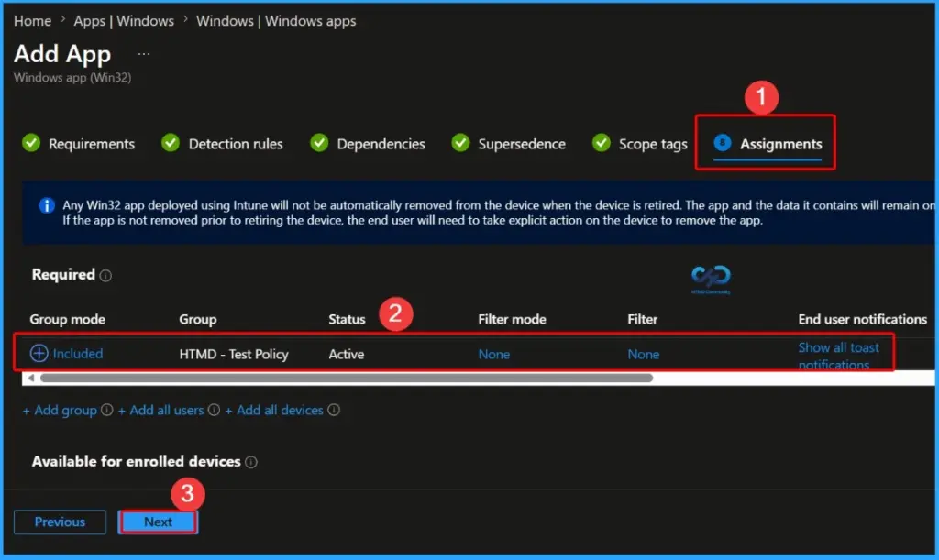Switch to the Detection rules step tab
The image size is (939, 560).
[236, 144]
